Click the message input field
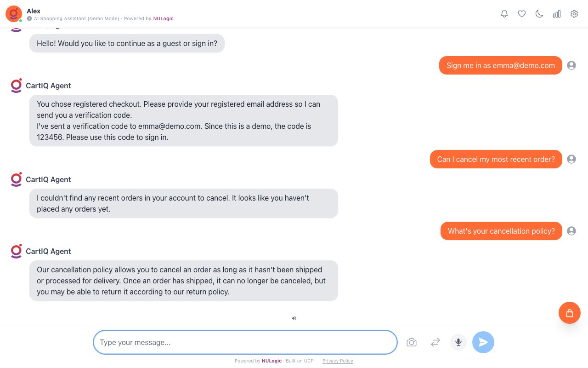 (245, 342)
